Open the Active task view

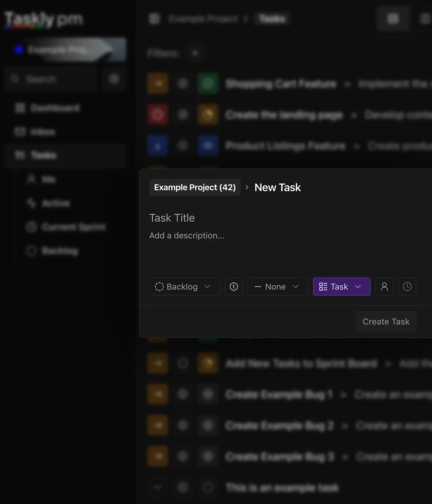pos(48,203)
